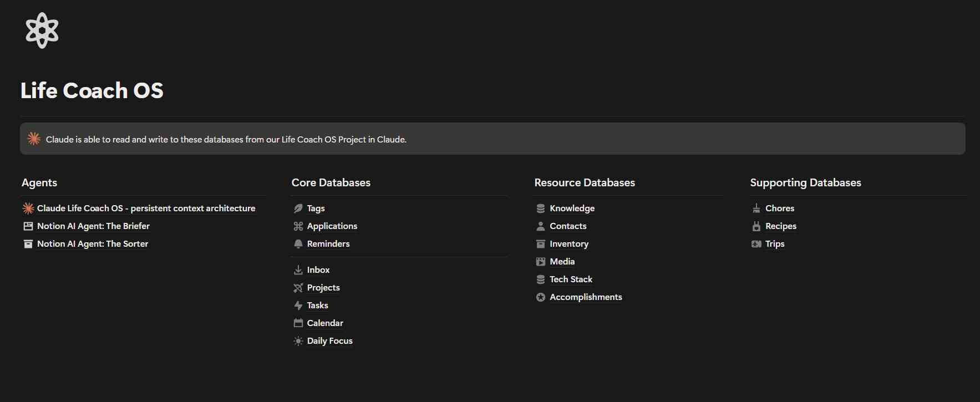Open the Trips database link
Viewport: 980px width, 402px height.
775,244
